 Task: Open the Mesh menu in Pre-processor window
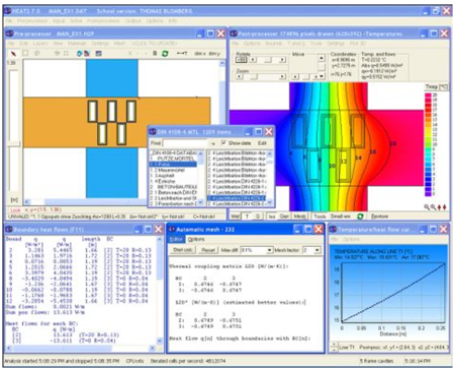click(x=119, y=43)
